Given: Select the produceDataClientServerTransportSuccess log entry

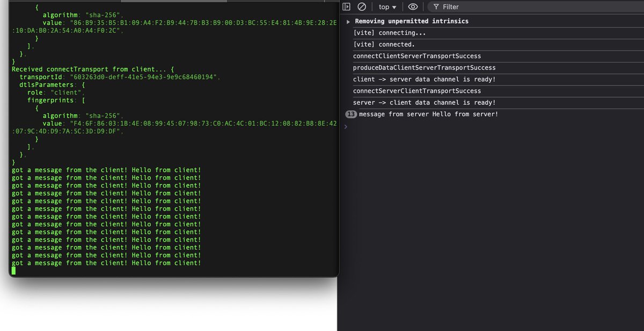Looking at the screenshot, I should (x=424, y=68).
